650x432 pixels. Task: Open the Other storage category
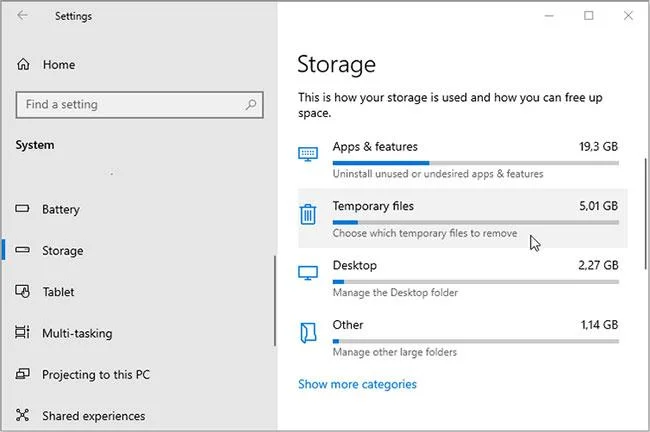463,337
